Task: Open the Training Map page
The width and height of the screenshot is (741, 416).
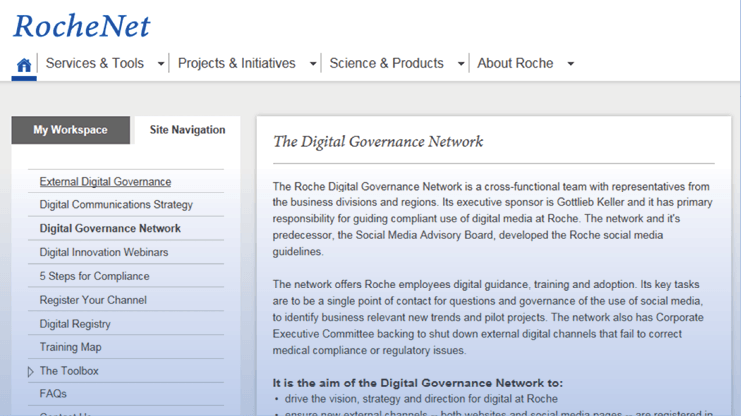Action: pos(70,347)
